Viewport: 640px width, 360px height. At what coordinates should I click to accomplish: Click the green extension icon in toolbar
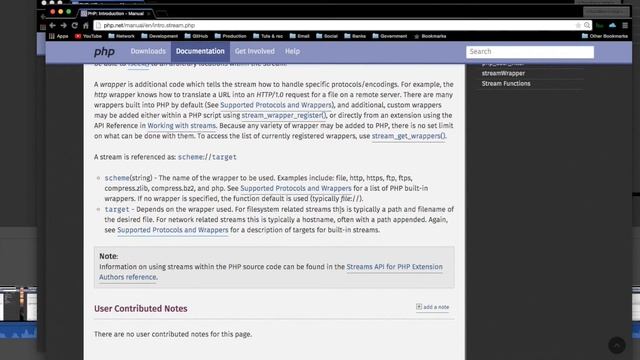(600, 25)
